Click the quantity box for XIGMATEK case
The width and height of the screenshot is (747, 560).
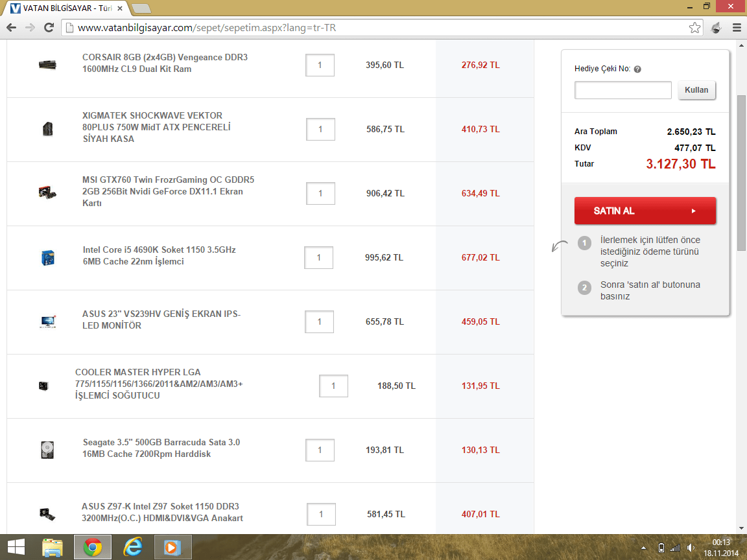tap(320, 129)
